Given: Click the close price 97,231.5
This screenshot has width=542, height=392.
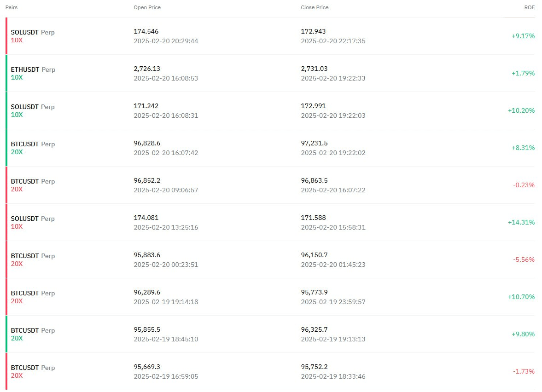Looking at the screenshot, I should click(x=314, y=143).
